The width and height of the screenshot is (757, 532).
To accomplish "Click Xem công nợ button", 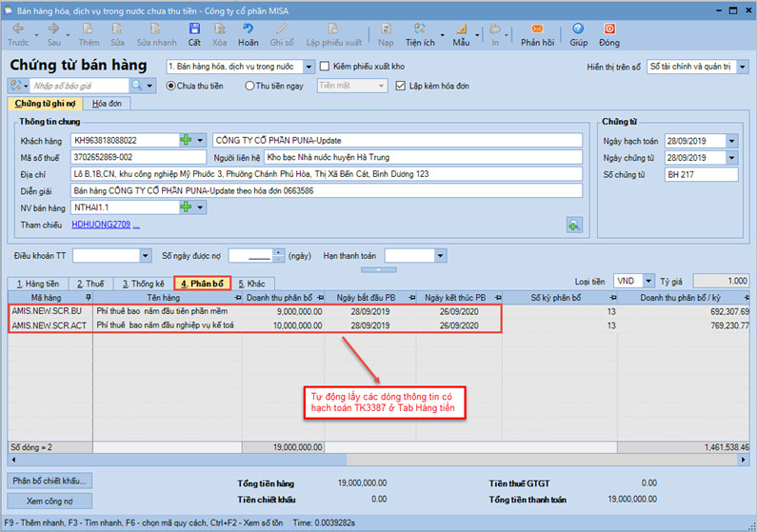I will (50, 502).
